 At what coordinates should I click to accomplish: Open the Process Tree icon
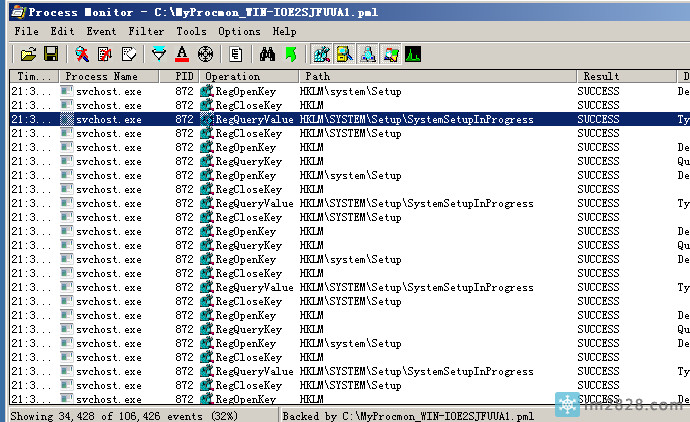[x=236, y=54]
